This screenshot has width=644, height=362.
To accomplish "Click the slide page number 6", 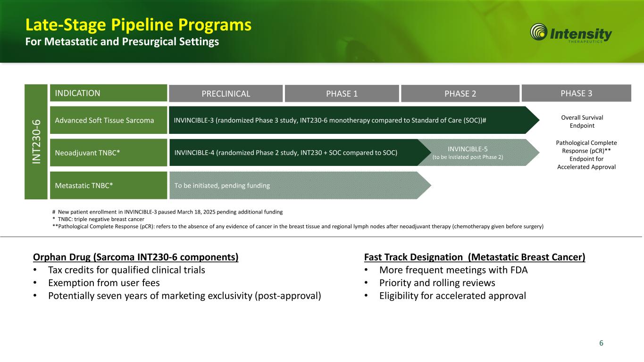I will pos(601,343).
